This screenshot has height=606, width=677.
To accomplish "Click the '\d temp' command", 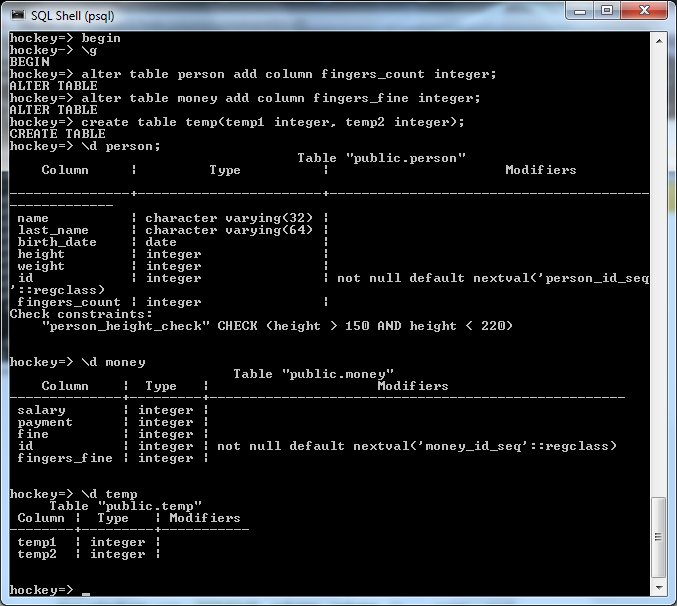I will point(110,494).
